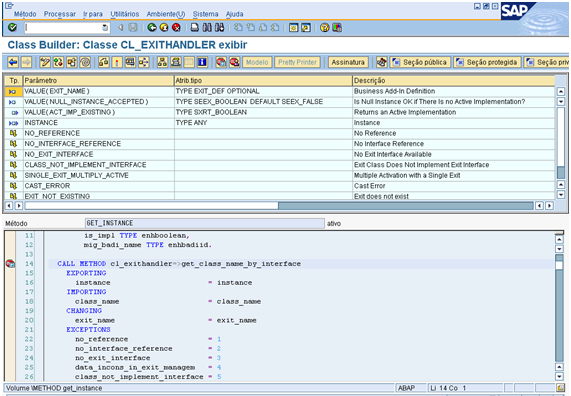Viewport: 571px width, 396px height.
Task: Click the Seção pública button
Action: (421, 62)
